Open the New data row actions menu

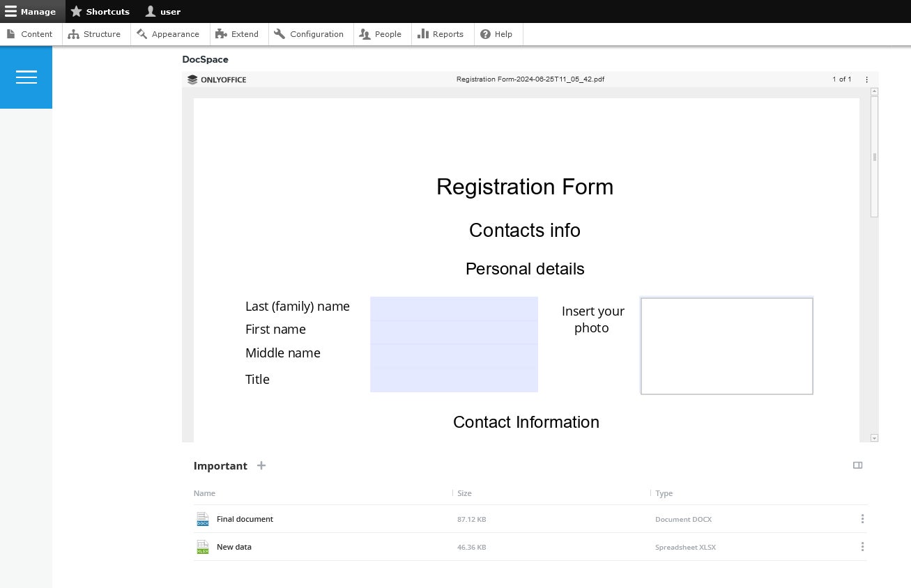[862, 547]
